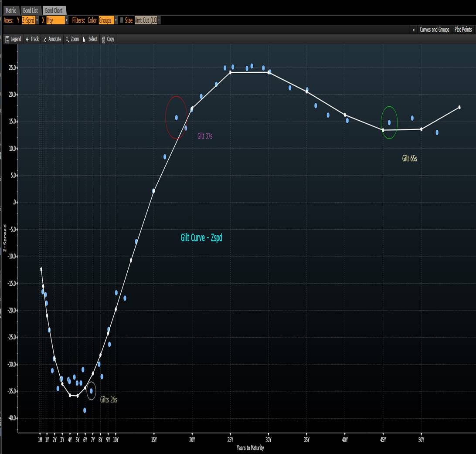
Task: Switch to the Matrix tab
Action: point(10,10)
